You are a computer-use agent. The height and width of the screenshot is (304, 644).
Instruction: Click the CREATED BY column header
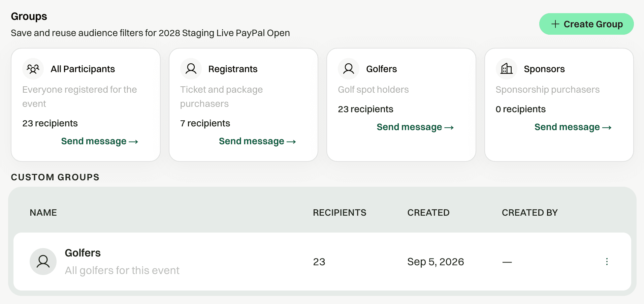530,213
